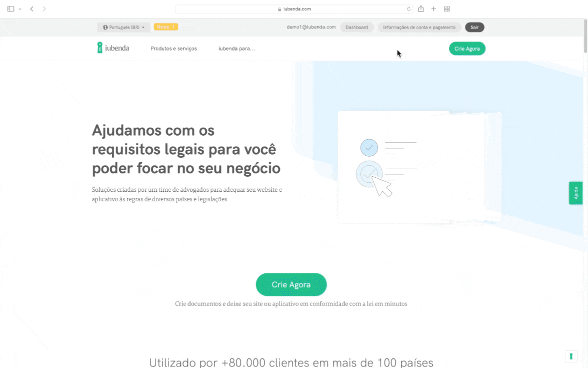Click the iubenda.com address bar
This screenshot has width=588, height=368.
[x=294, y=9]
